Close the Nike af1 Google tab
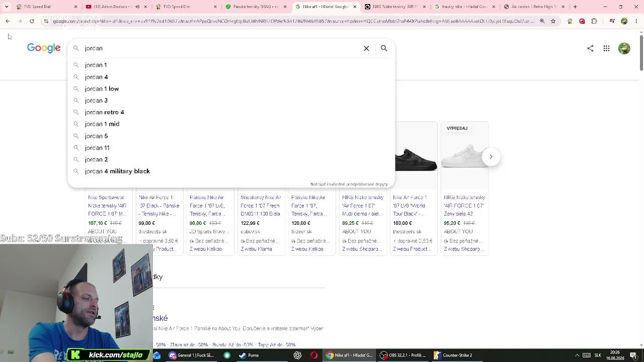644x362 pixels. (x=355, y=7)
